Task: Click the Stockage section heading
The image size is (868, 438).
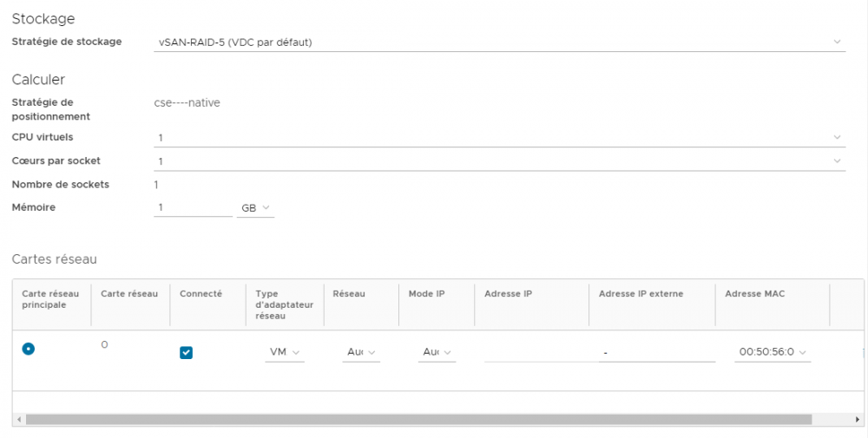Action: (x=43, y=19)
